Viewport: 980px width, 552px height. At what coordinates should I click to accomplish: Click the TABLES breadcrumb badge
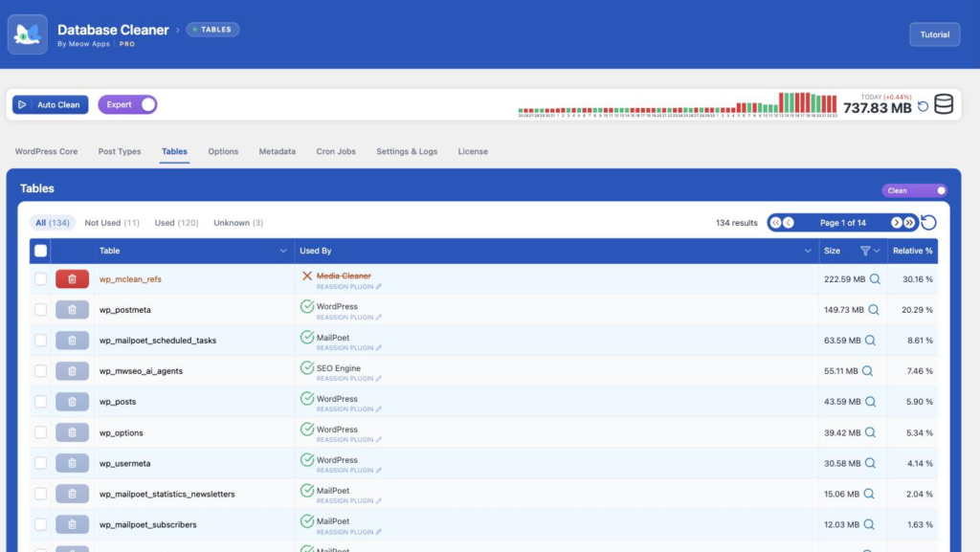tap(212, 30)
